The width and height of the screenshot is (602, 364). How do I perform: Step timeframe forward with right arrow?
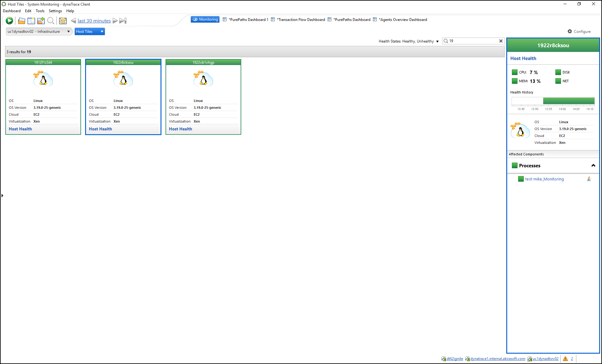tap(115, 21)
